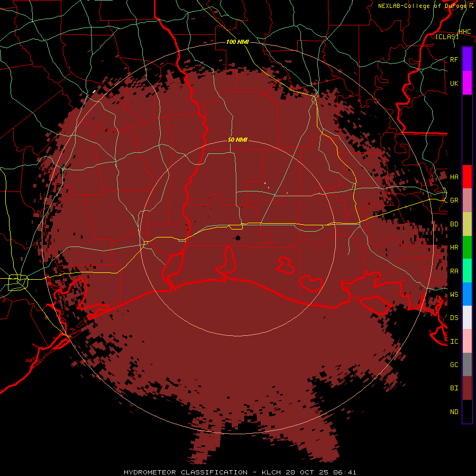Click the WS legend label
Image resolution: width=476 pixels, height=476 pixels.
coord(454,295)
